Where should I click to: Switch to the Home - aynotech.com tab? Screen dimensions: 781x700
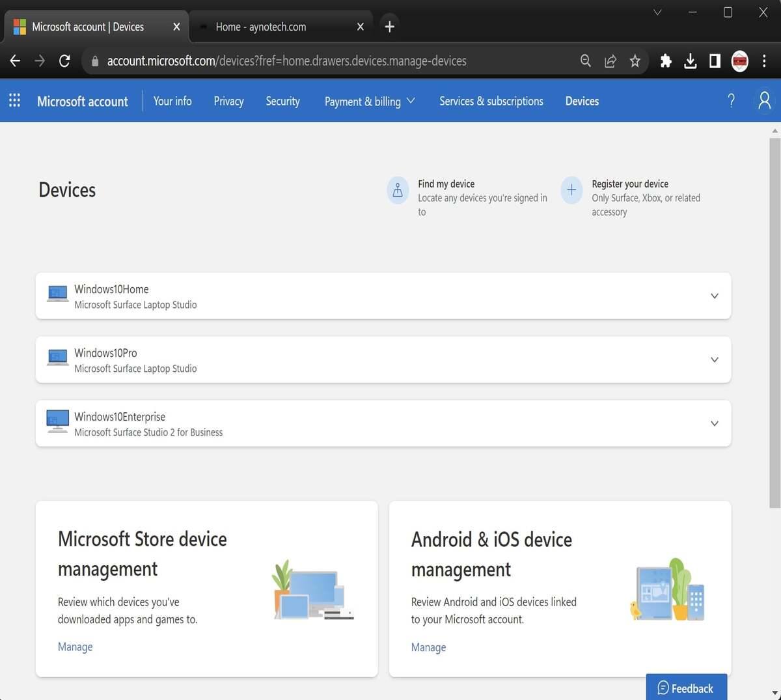(281, 27)
